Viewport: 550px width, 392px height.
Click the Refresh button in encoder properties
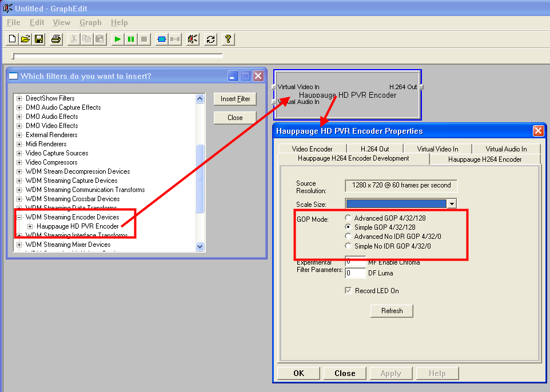click(x=392, y=311)
